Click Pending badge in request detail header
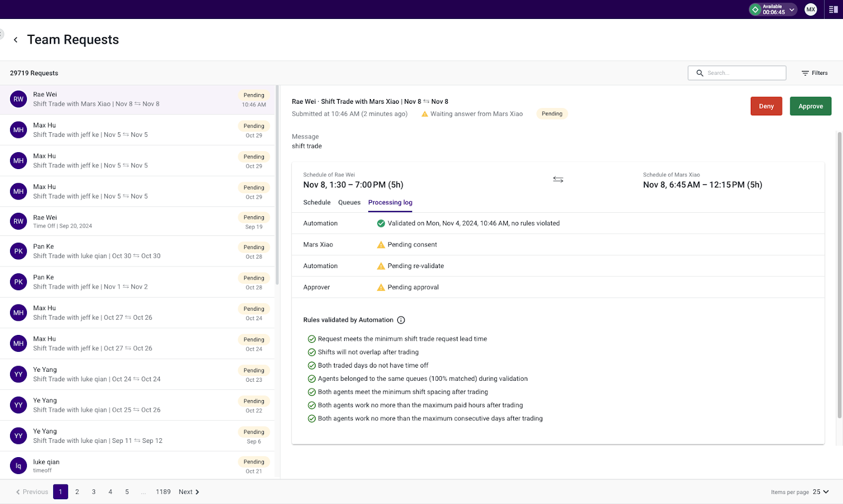The image size is (843, 504). [x=552, y=114]
